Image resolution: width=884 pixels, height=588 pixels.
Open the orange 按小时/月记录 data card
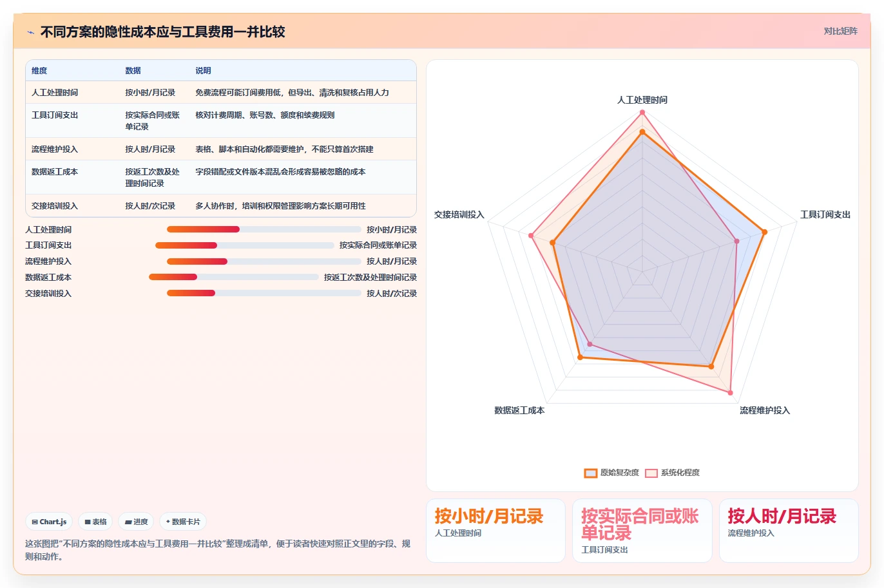[495, 531]
